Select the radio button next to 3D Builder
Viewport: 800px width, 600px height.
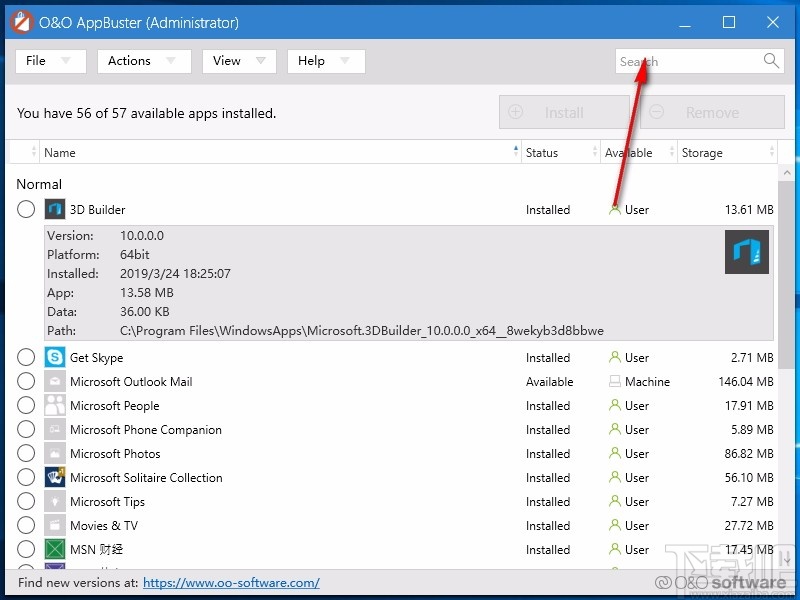26,209
